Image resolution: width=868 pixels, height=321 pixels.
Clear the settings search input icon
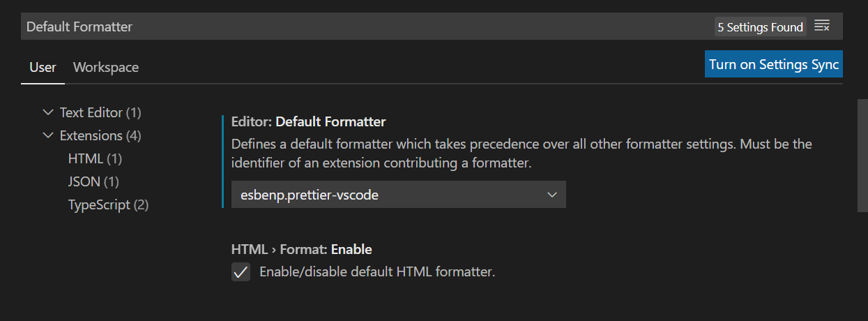pos(822,27)
